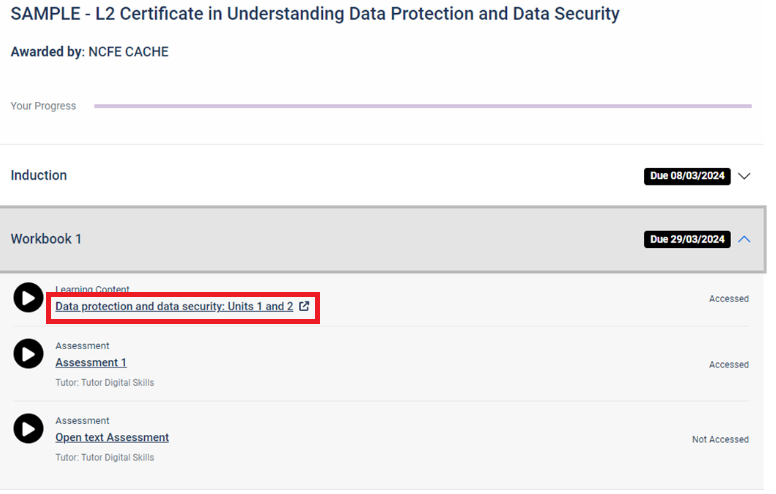Open Data protection and data security link

tap(174, 306)
